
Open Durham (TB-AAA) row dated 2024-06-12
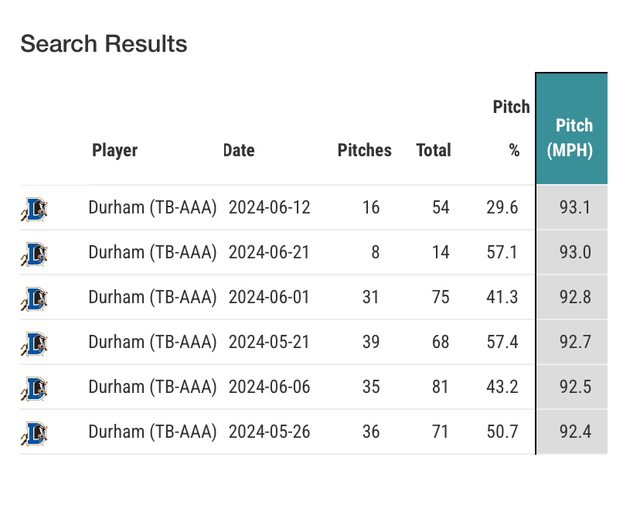click(152, 208)
